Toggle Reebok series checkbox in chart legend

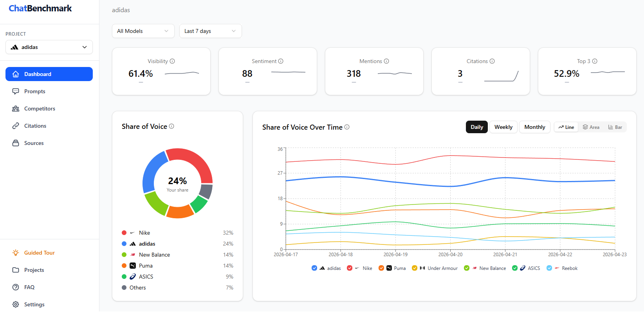pyautogui.click(x=549, y=268)
